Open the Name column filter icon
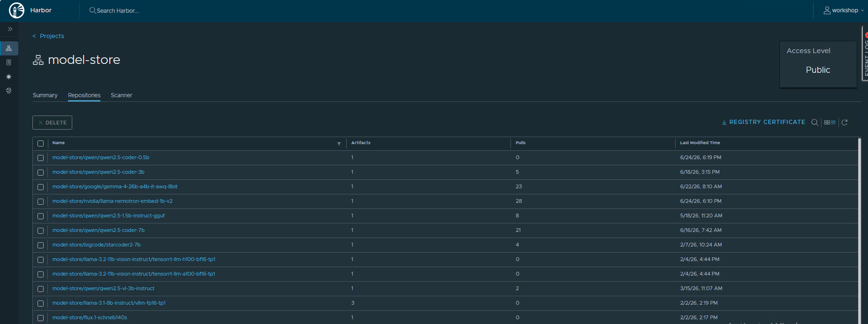Viewport: 868px width, 324px height. [339, 144]
